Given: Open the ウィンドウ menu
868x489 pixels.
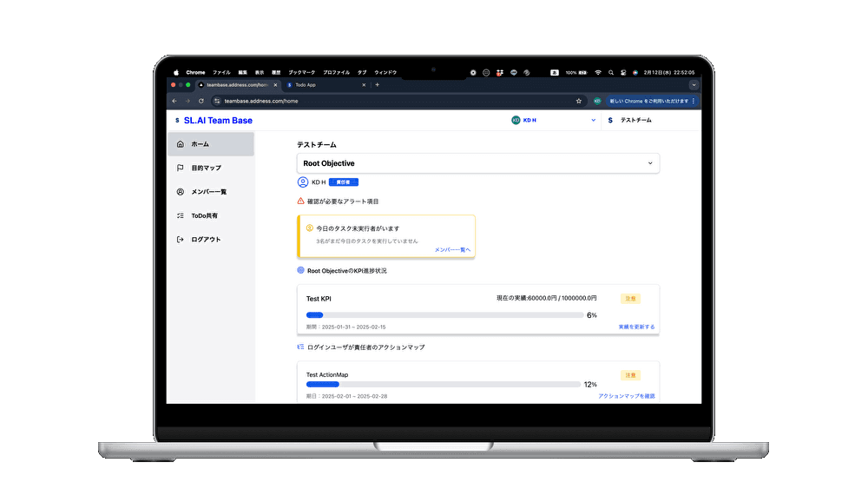Looking at the screenshot, I should coord(385,73).
